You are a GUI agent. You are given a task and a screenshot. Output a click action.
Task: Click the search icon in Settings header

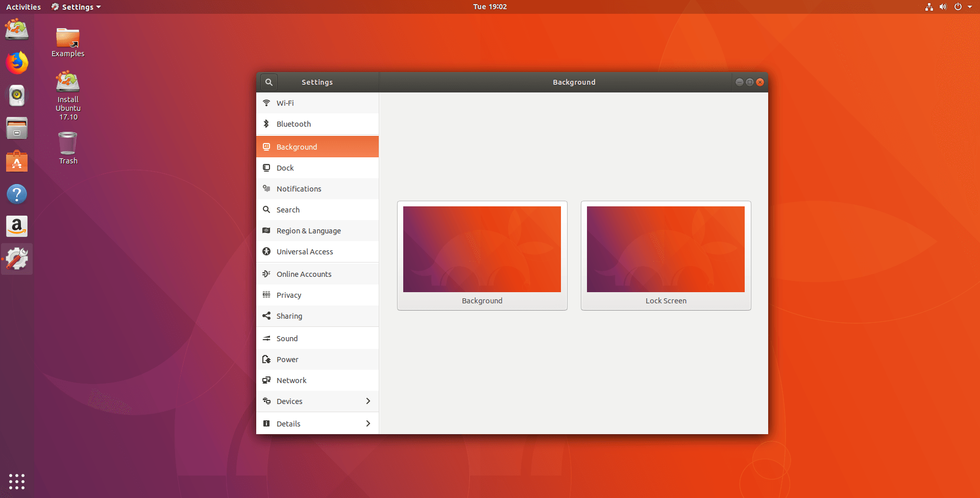click(x=268, y=82)
